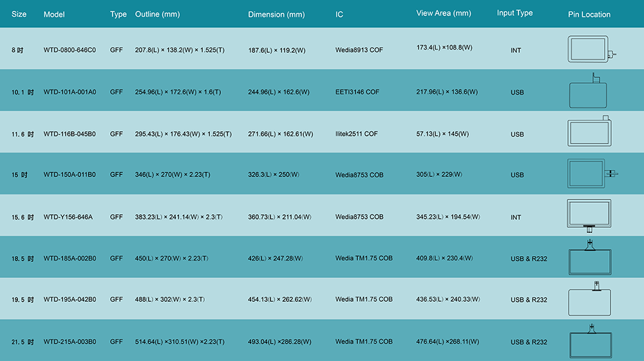644x361 pixels.
Task: Click the Size column header
Action: click(x=19, y=14)
